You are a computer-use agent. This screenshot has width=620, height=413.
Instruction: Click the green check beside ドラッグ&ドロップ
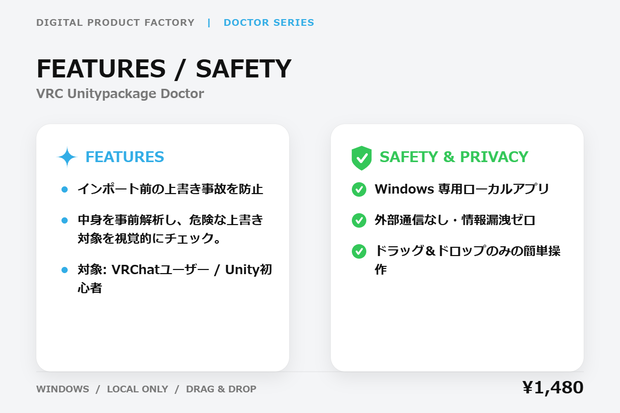point(359,251)
